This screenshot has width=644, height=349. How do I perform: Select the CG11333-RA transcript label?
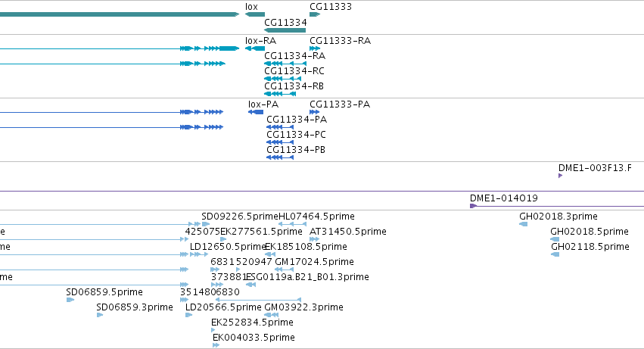click(340, 41)
